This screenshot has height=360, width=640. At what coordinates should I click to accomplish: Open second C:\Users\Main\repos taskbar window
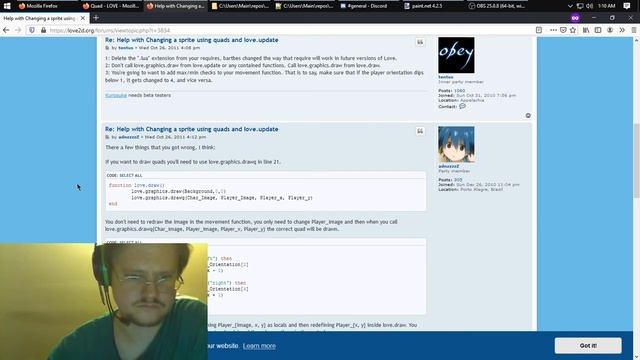(304, 6)
